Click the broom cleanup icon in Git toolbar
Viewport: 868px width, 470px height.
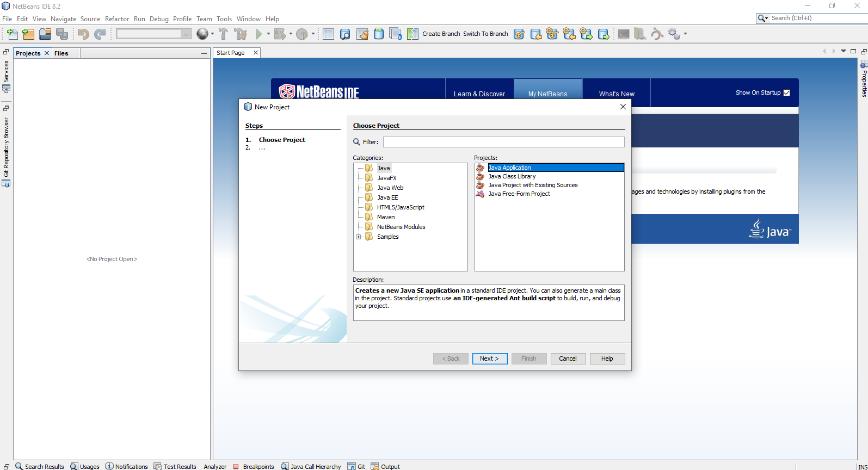tap(362, 34)
